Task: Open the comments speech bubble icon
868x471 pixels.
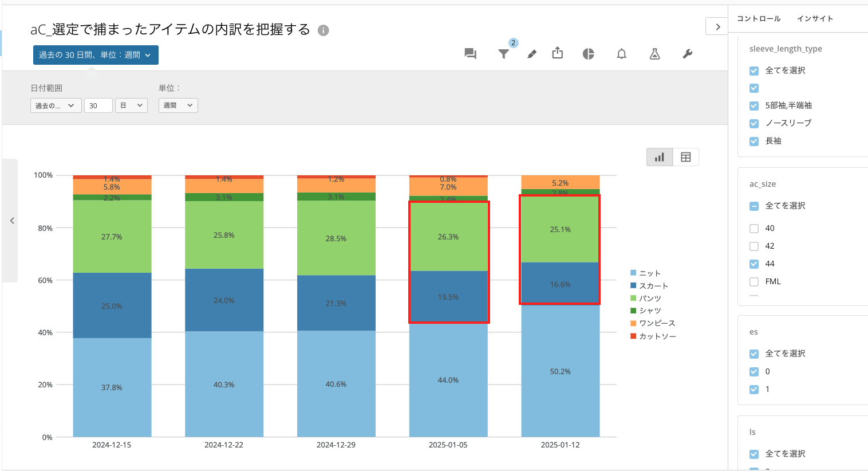Action: [x=470, y=54]
